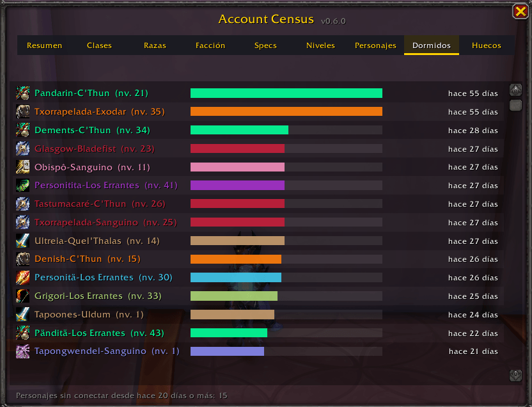This screenshot has height=407, width=532.
Task: Click the scrollbar thumb
Action: point(516,106)
